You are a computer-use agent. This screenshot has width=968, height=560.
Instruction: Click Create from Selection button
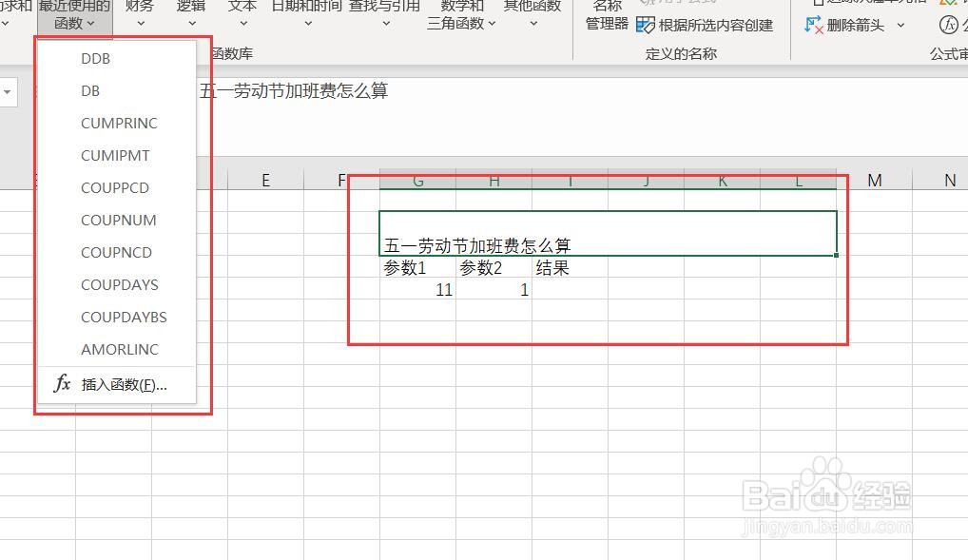pos(705,26)
